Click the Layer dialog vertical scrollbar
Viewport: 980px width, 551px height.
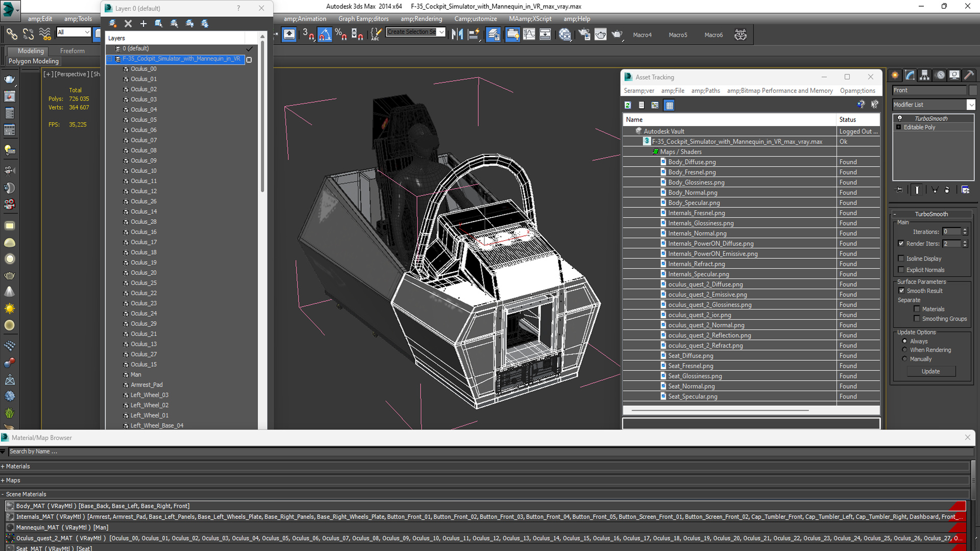pyautogui.click(x=262, y=116)
